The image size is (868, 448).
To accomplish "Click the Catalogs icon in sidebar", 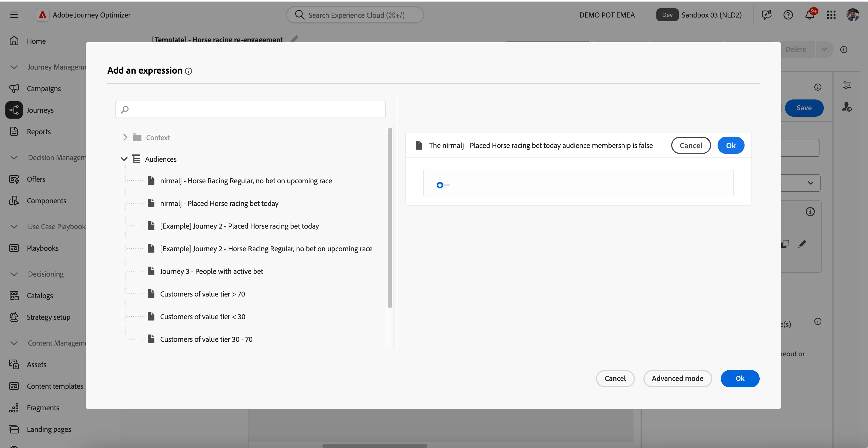I will tap(14, 295).
